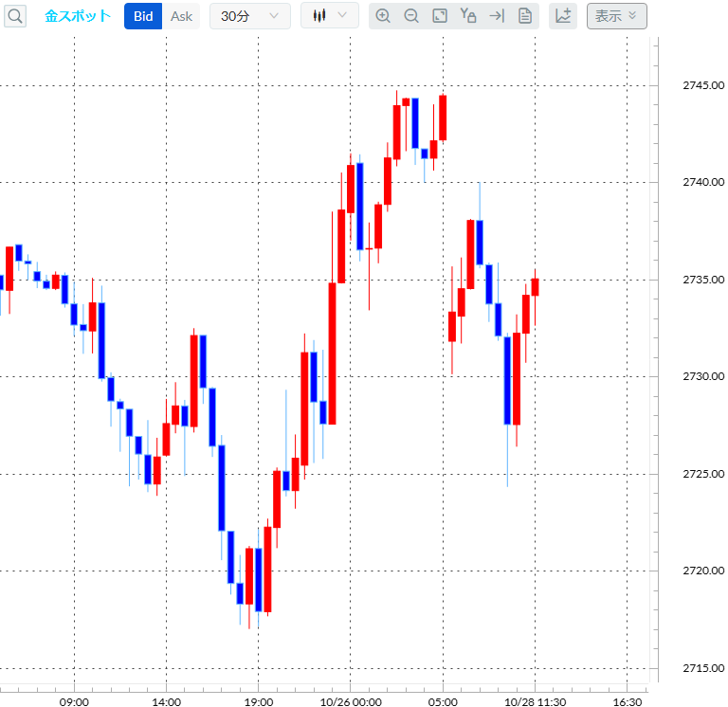Click the 16:30 time axis label
The height and width of the screenshot is (707, 728).
[x=628, y=702]
